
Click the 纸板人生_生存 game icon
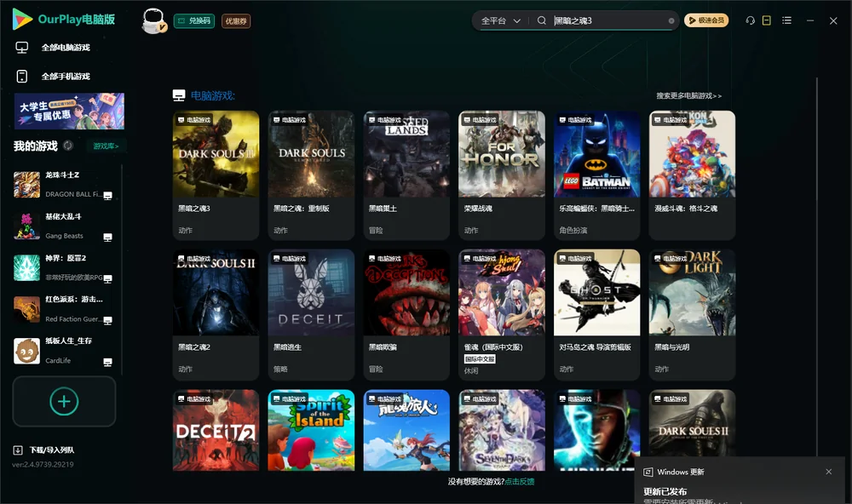click(x=26, y=351)
